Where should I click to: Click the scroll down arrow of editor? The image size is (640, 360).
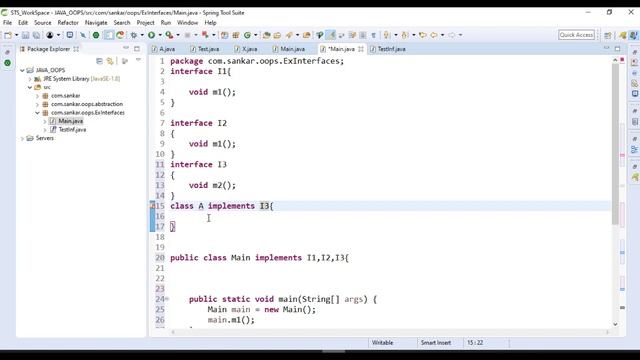click(x=616, y=324)
